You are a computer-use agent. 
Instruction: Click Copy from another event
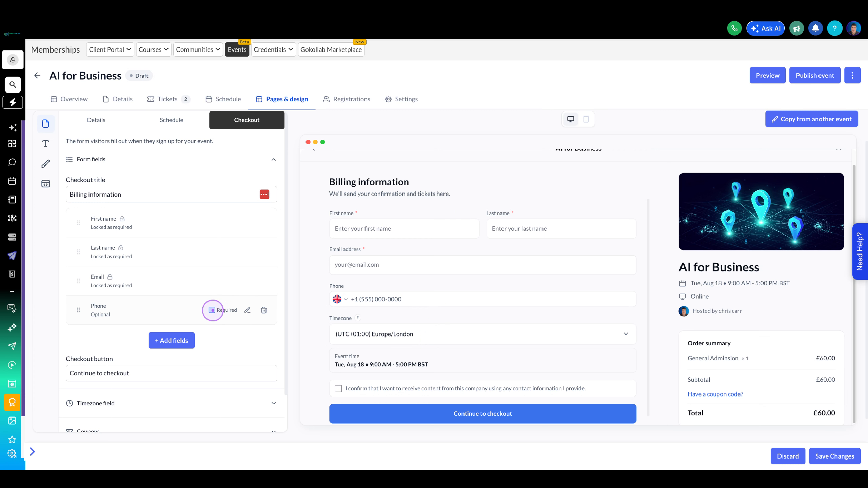(x=811, y=119)
